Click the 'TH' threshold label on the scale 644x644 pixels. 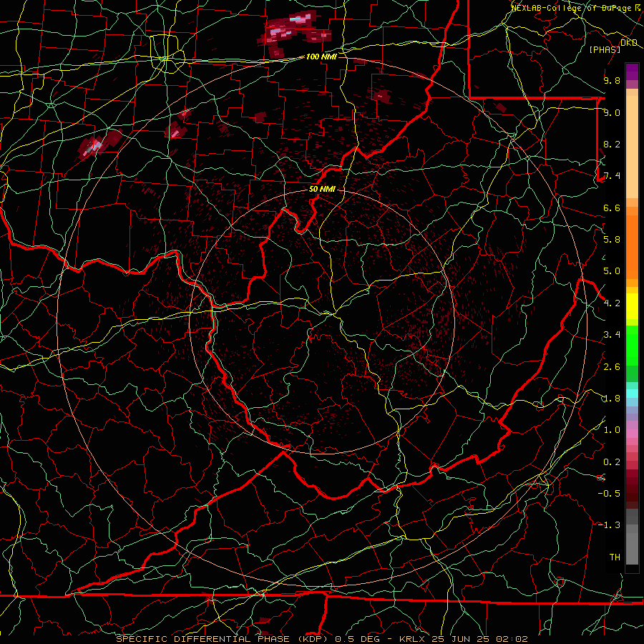coord(615,557)
